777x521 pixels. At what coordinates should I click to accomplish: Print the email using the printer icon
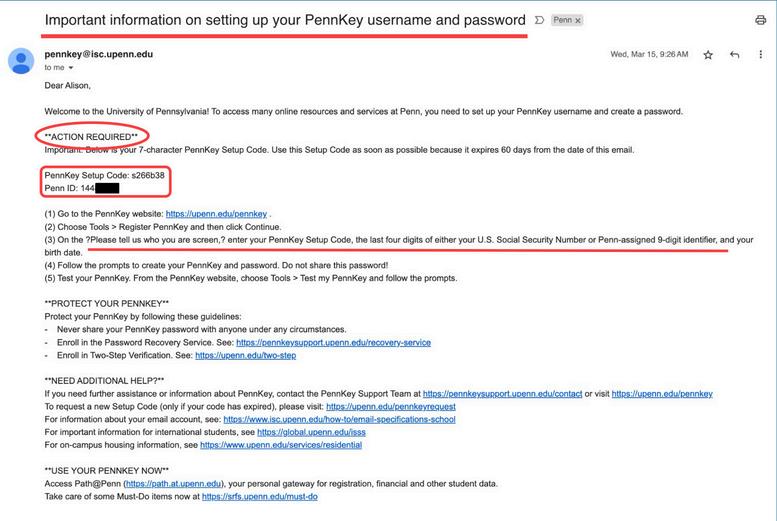click(x=760, y=20)
